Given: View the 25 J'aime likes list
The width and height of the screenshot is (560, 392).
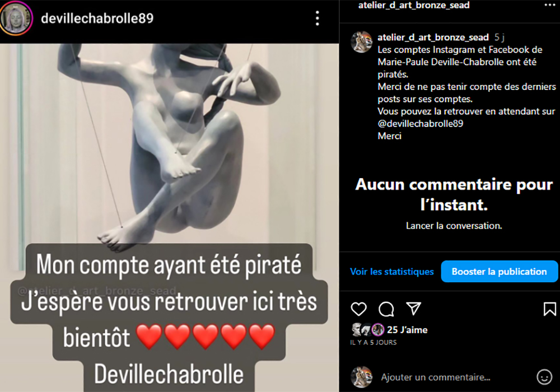Looking at the screenshot, I should pyautogui.click(x=407, y=330).
